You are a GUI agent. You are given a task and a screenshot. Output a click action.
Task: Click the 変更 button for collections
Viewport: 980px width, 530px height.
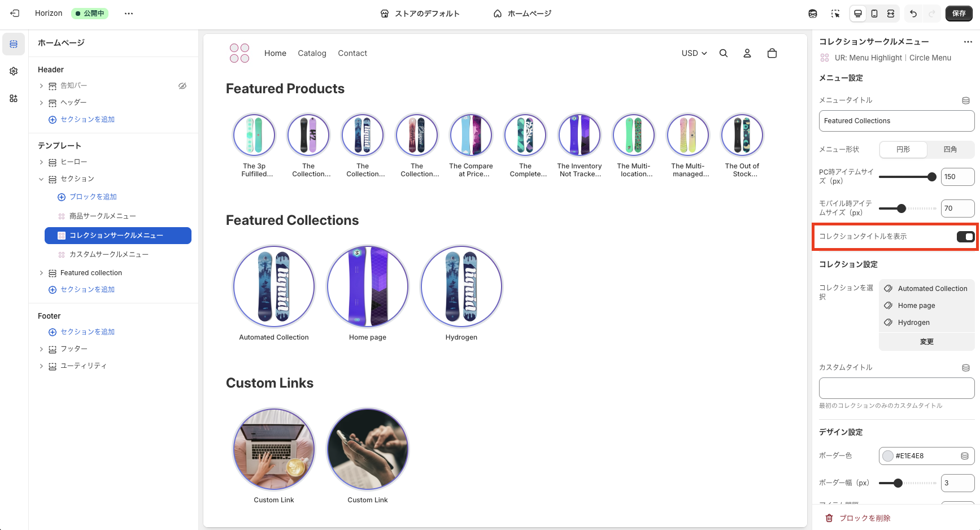(x=926, y=342)
